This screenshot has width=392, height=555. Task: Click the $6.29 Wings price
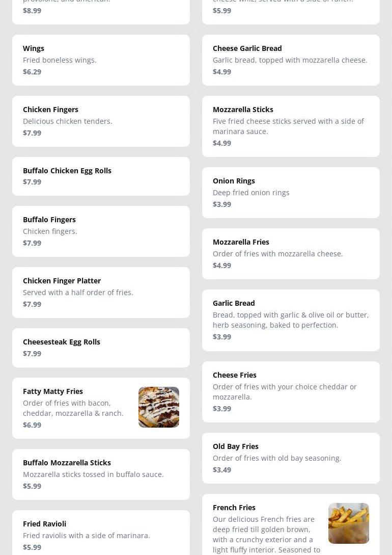coord(32,71)
